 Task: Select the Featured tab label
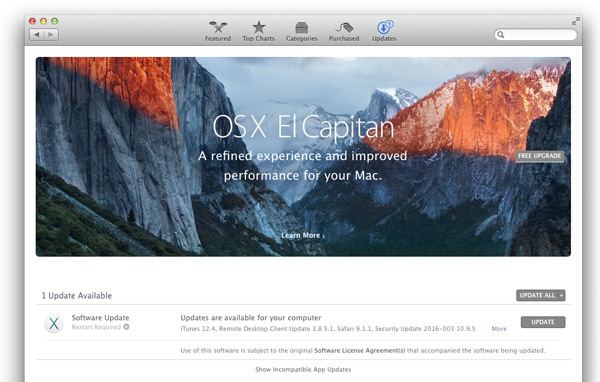[218, 39]
